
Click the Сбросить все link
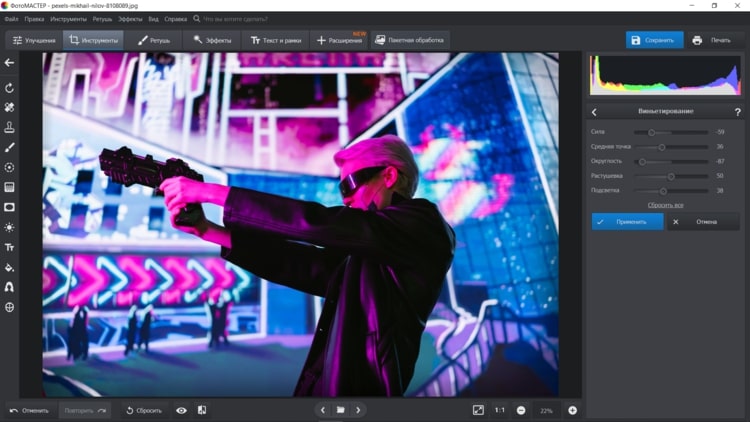(x=665, y=204)
